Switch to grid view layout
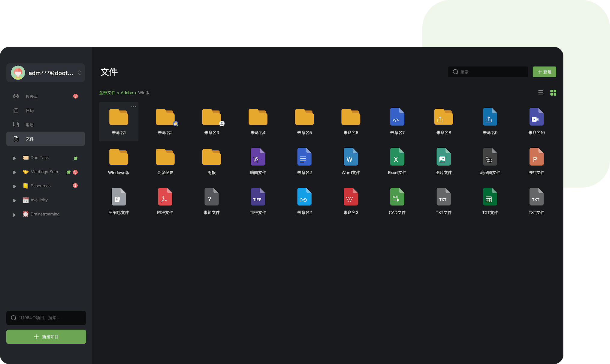This screenshot has height=364, width=610. click(x=553, y=93)
